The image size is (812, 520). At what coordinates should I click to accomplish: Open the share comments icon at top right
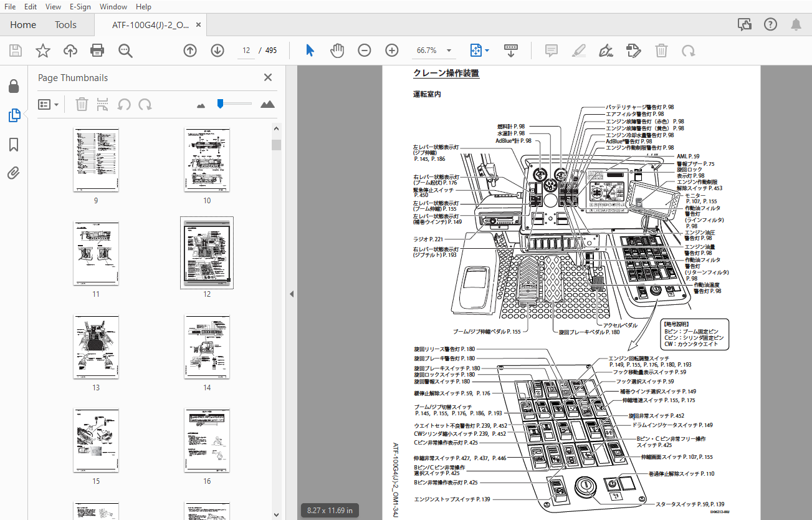(745, 24)
